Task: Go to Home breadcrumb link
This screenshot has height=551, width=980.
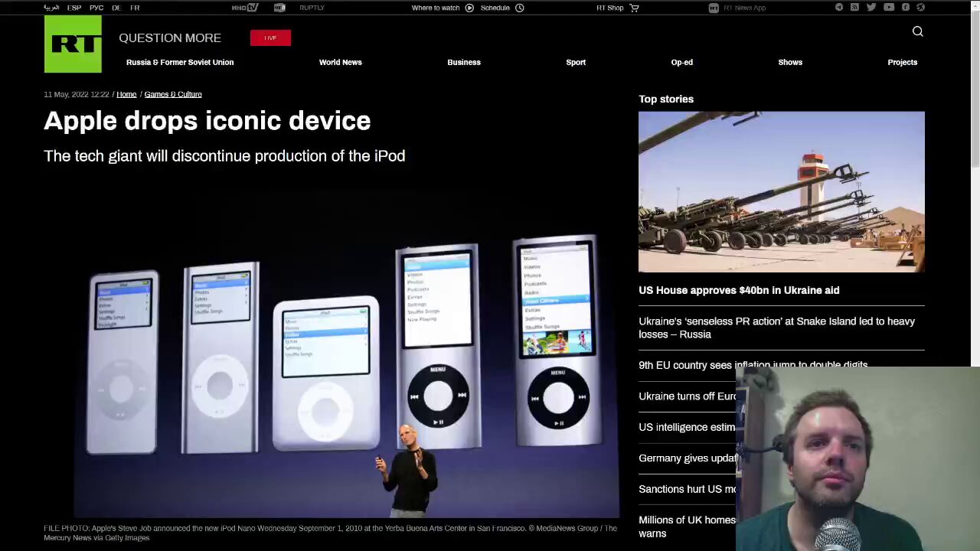Action: pos(126,94)
